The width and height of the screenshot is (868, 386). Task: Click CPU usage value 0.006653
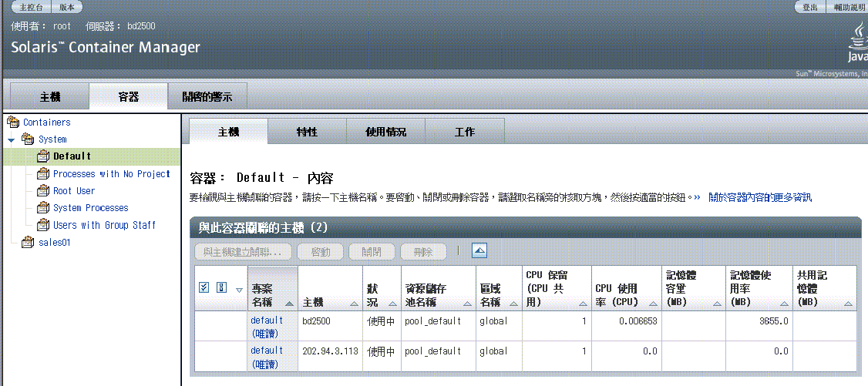[637, 321]
